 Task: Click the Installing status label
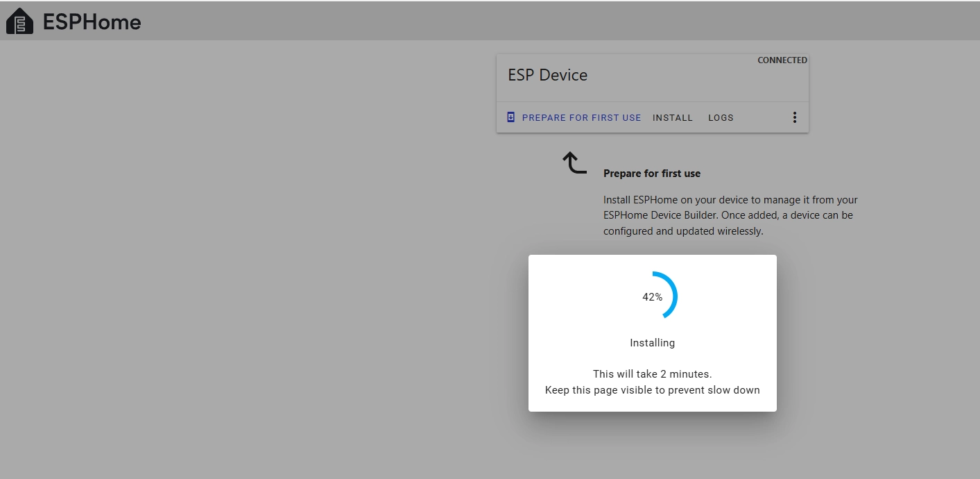click(652, 343)
